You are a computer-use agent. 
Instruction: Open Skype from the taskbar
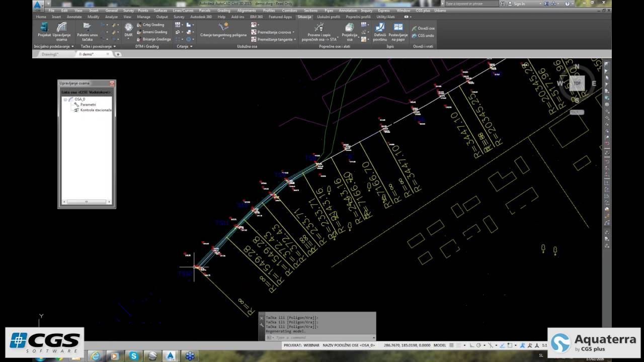coord(134,356)
